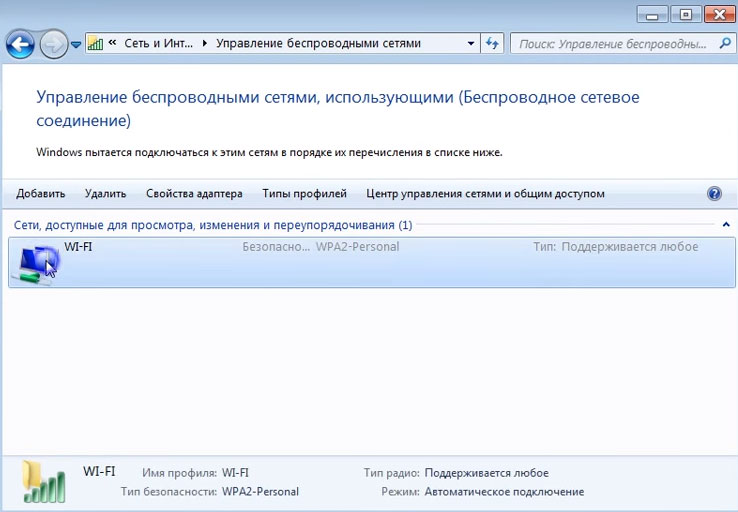Click the network signal icon in address bar
The height and width of the screenshot is (512, 738).
pyautogui.click(x=96, y=43)
